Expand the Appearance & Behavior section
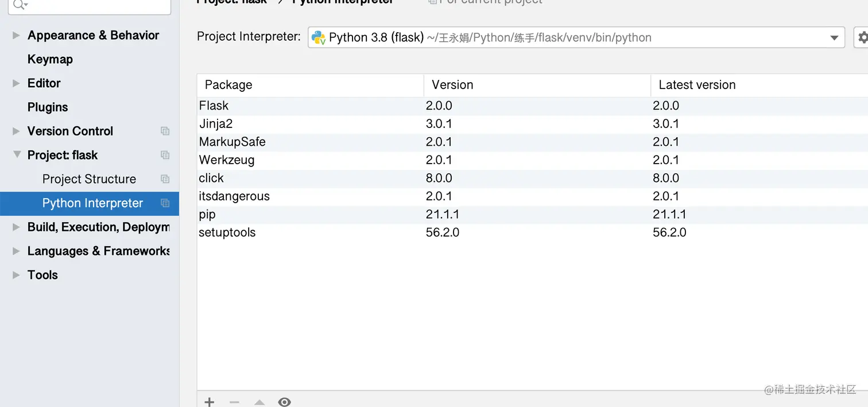Image resolution: width=868 pixels, height=407 pixels. point(16,36)
